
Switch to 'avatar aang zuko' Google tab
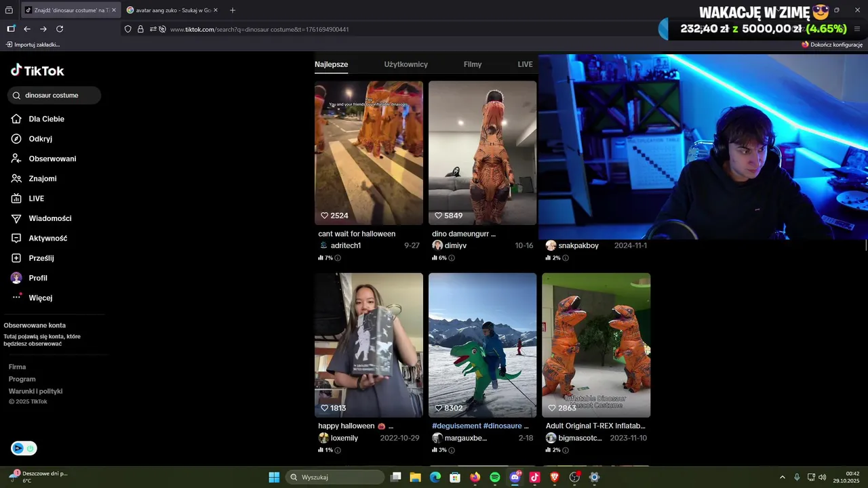[172, 10]
